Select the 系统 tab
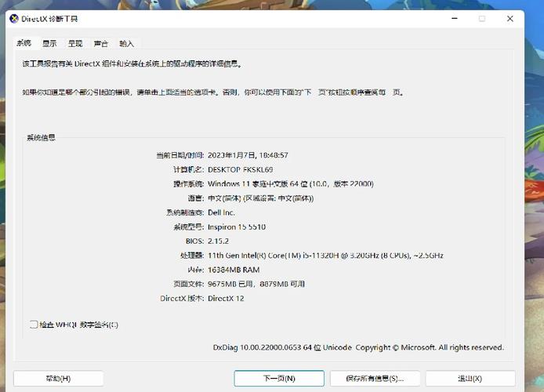Image resolution: width=544 pixels, height=392 pixels. tap(24, 42)
